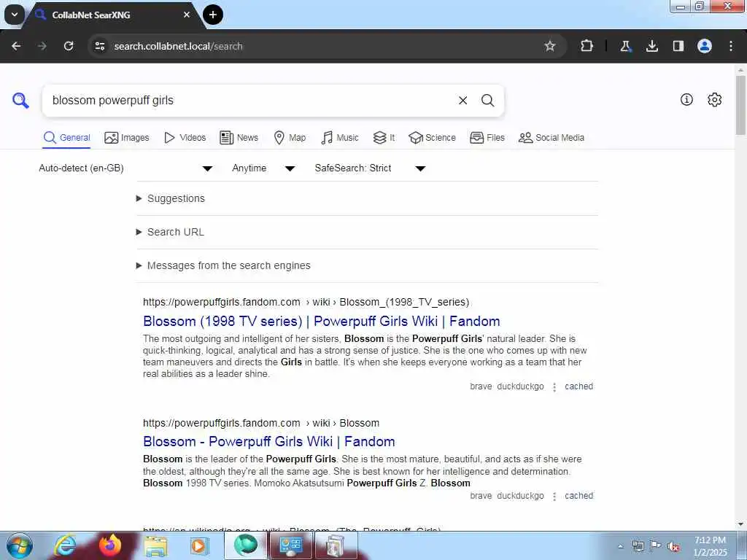This screenshot has width=747, height=560.
Task: Toggle the browser side panel icon
Action: [x=678, y=46]
